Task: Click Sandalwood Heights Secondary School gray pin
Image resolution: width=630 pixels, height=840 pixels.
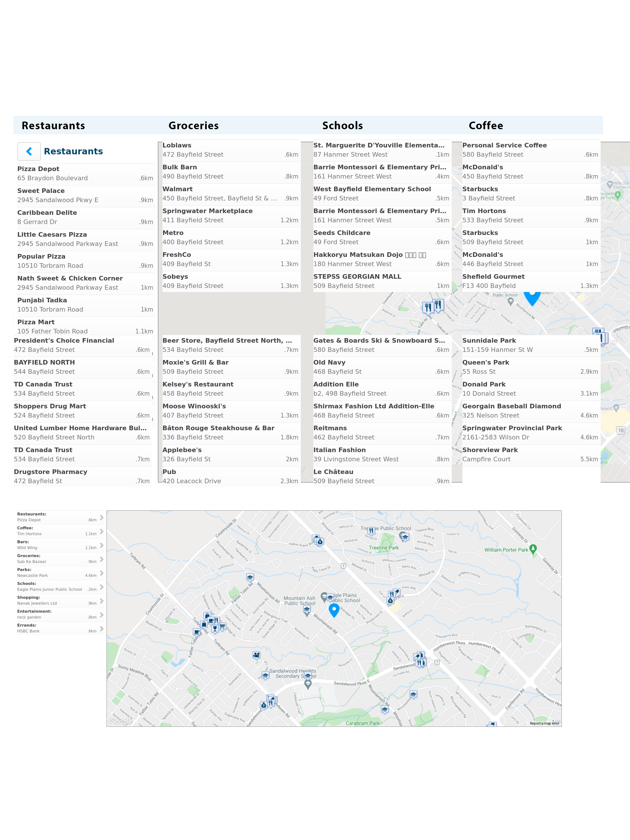Action: pyautogui.click(x=308, y=684)
